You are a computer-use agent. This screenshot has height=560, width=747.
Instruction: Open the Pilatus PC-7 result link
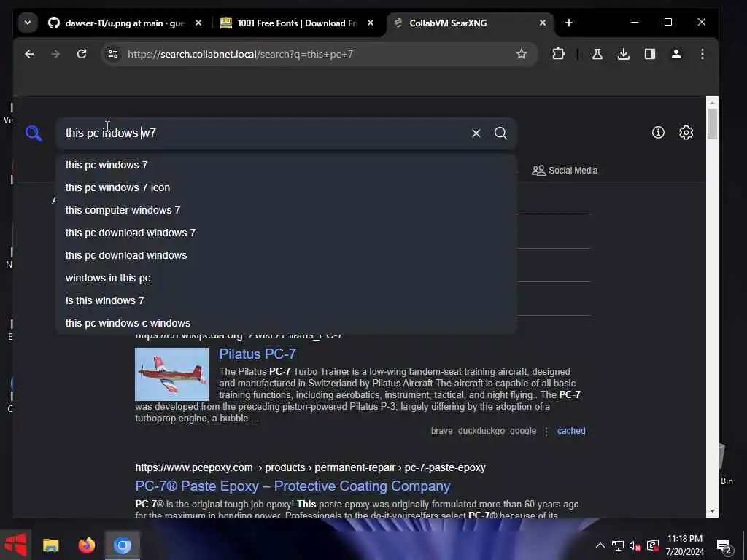coord(258,354)
